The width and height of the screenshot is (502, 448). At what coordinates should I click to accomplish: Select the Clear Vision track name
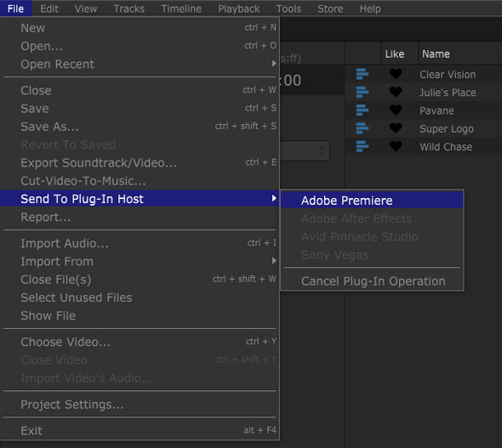[448, 75]
